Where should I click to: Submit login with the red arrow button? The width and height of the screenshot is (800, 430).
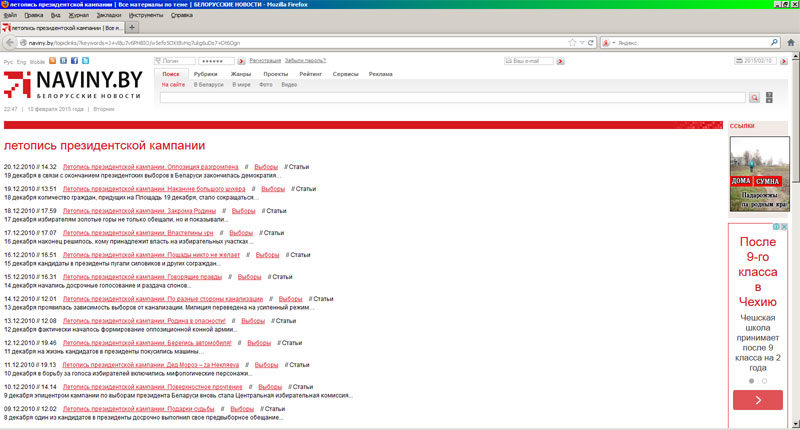pyautogui.click(x=242, y=61)
